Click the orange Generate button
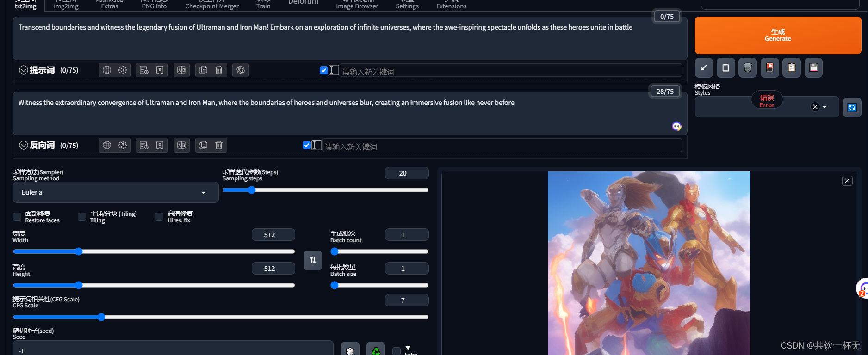The height and width of the screenshot is (355, 868). (778, 36)
